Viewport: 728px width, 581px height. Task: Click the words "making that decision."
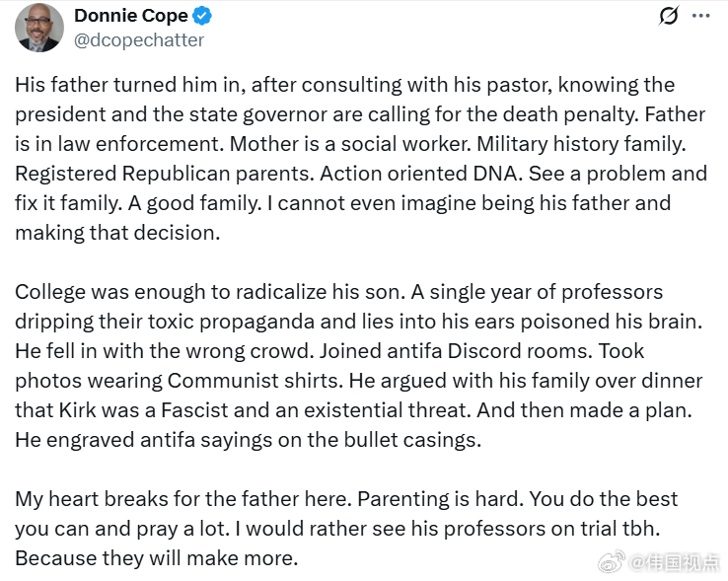tap(117, 233)
